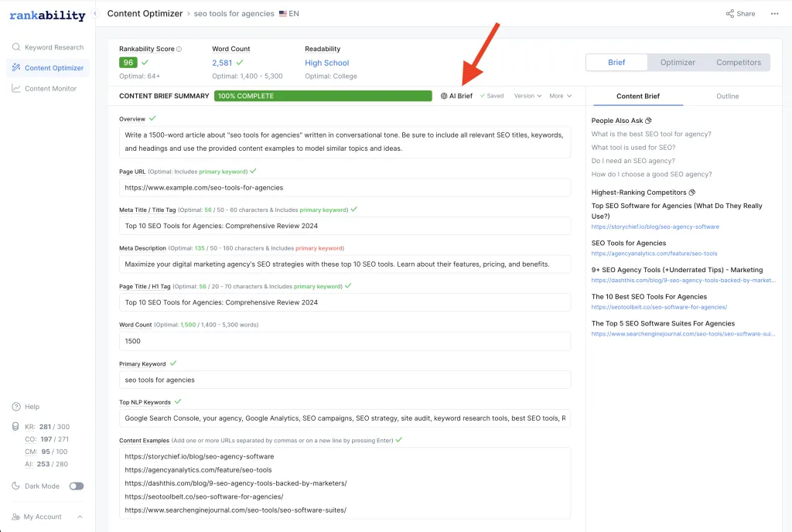This screenshot has height=532, width=792.
Task: Switch to the Brief tab
Action: (616, 62)
